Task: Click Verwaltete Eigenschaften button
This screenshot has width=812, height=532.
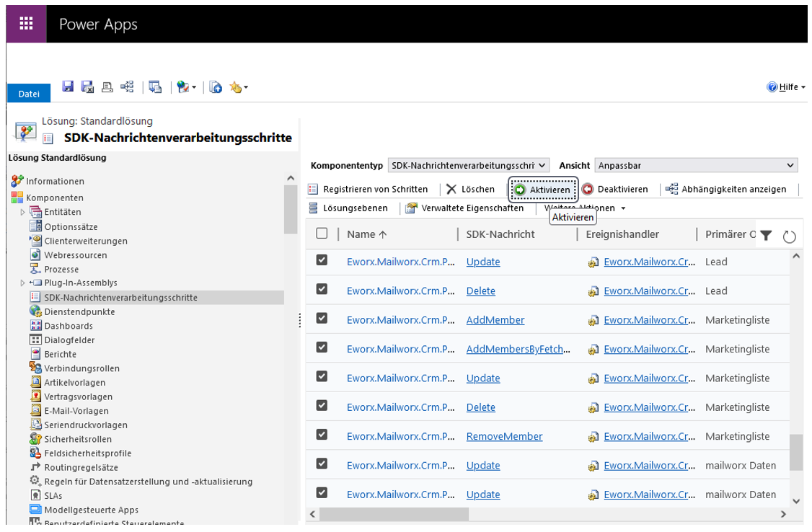Action: coord(464,208)
